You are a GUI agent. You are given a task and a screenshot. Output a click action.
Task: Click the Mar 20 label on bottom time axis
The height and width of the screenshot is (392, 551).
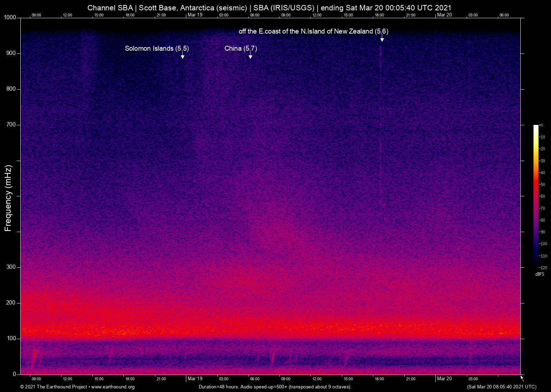click(x=444, y=378)
